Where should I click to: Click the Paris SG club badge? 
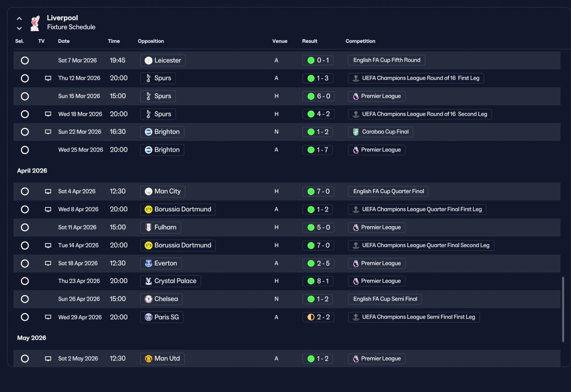tap(149, 318)
